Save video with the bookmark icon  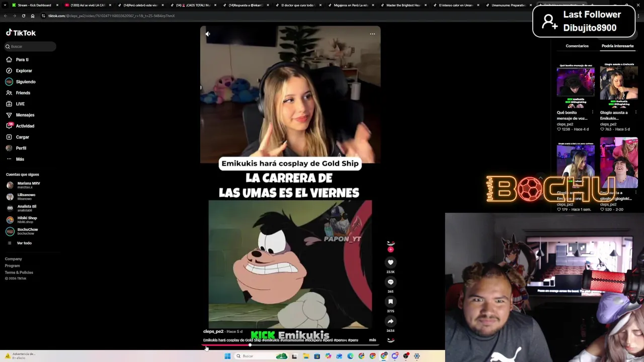tap(390, 302)
